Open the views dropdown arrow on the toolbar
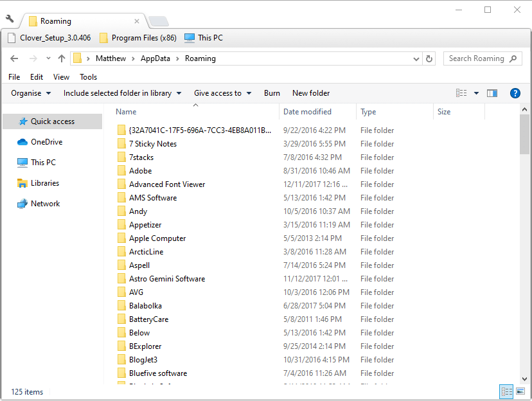The height and width of the screenshot is (401, 532). (x=476, y=93)
